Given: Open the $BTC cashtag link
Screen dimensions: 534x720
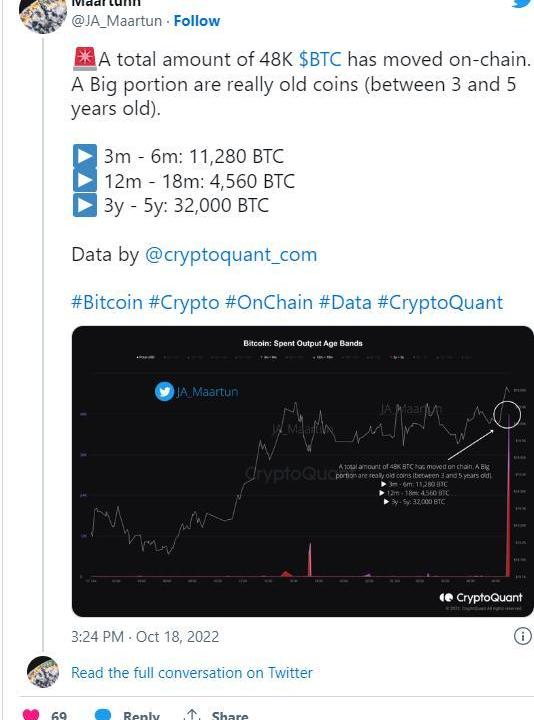Looking at the screenshot, I should point(320,60).
